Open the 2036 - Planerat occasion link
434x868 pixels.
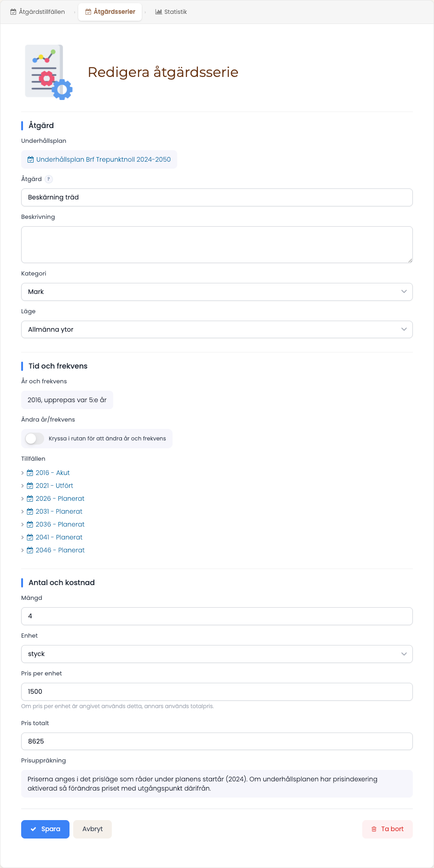click(60, 524)
